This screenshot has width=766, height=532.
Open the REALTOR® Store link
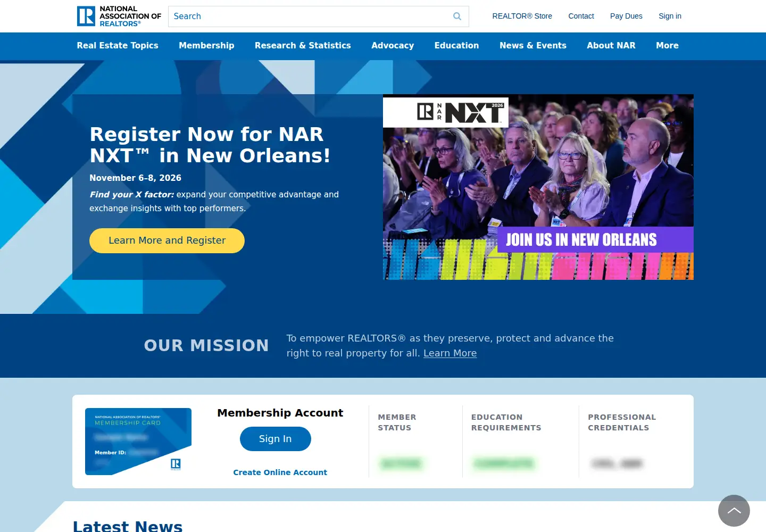click(x=522, y=16)
